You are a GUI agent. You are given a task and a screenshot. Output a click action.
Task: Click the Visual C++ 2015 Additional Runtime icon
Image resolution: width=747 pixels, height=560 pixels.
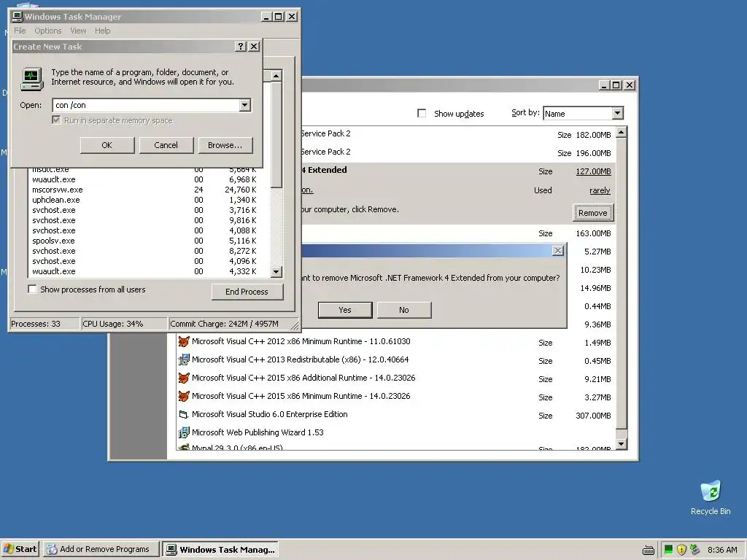pos(183,378)
